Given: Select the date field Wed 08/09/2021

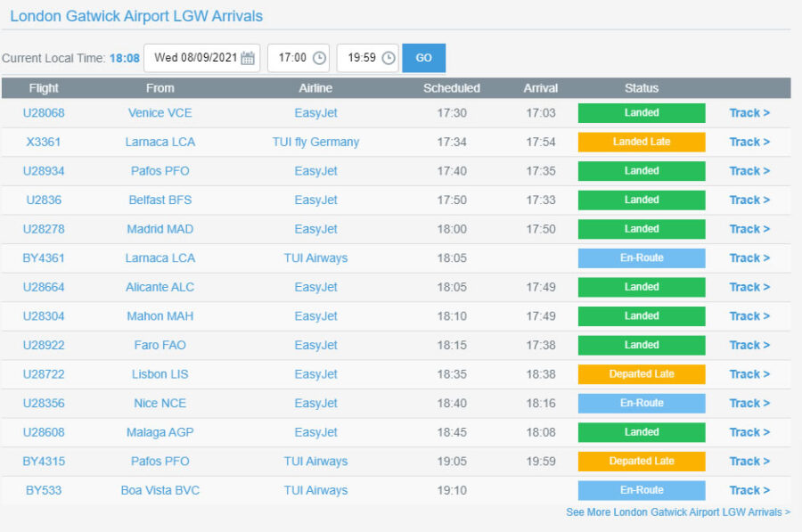Looking at the screenshot, I should click(195, 58).
